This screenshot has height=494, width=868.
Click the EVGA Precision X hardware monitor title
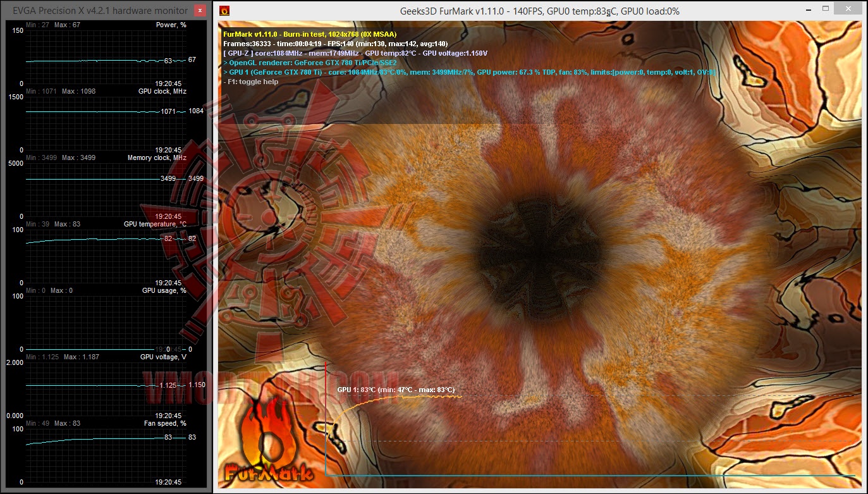tap(101, 11)
